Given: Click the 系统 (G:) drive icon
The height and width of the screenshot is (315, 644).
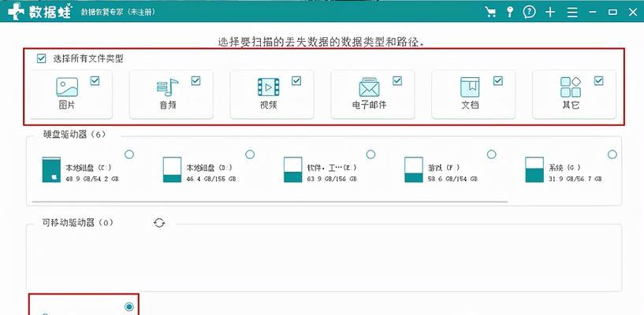Looking at the screenshot, I should pos(534,170).
